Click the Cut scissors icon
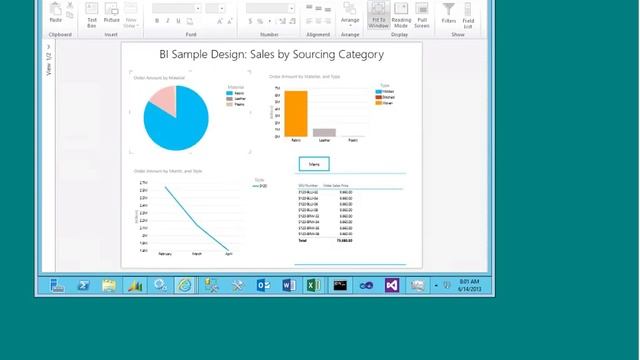This screenshot has height=360, width=640. pyautogui.click(x=70, y=5)
